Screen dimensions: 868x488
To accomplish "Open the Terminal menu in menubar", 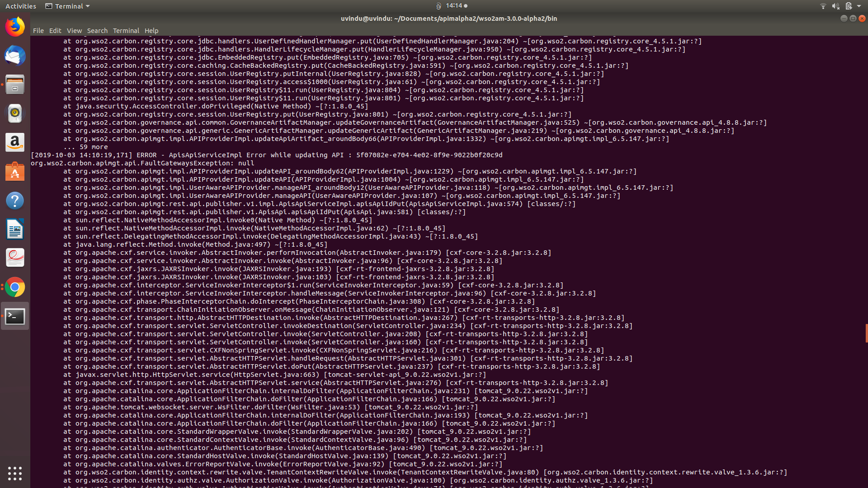I will (x=126, y=31).
